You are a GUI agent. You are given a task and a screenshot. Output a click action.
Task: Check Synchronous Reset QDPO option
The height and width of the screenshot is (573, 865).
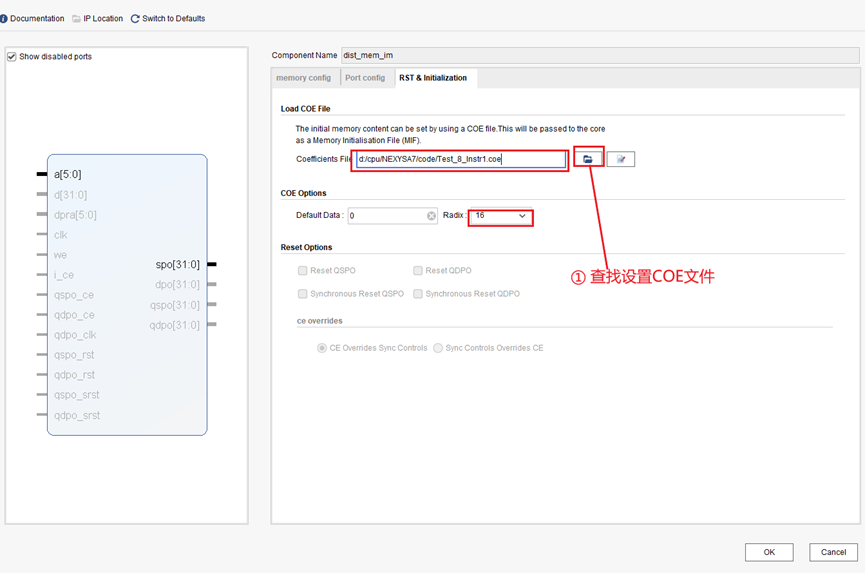tap(418, 294)
